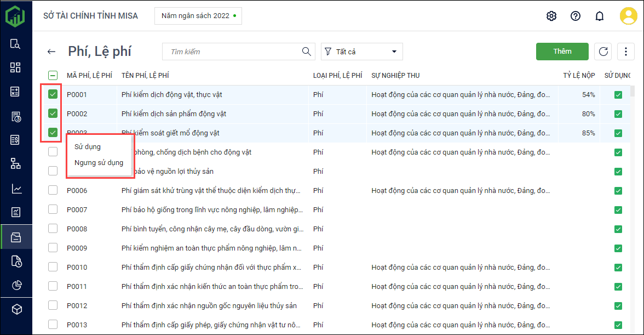Toggle the header select-all checkbox

pos(53,76)
